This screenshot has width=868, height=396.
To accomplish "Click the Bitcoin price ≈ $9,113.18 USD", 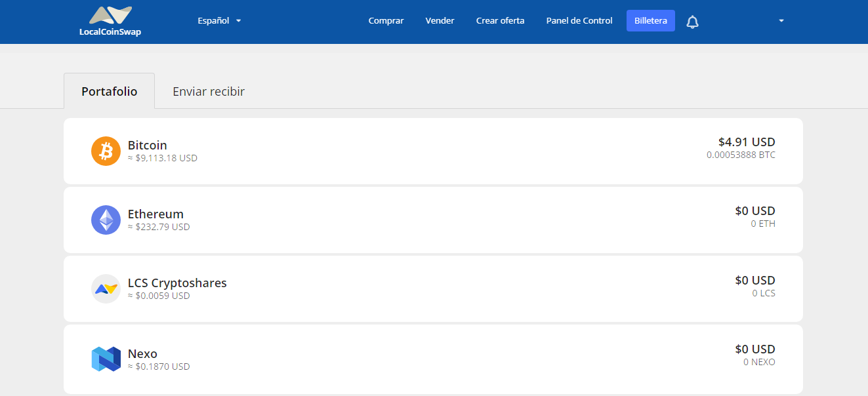I will click(x=163, y=158).
